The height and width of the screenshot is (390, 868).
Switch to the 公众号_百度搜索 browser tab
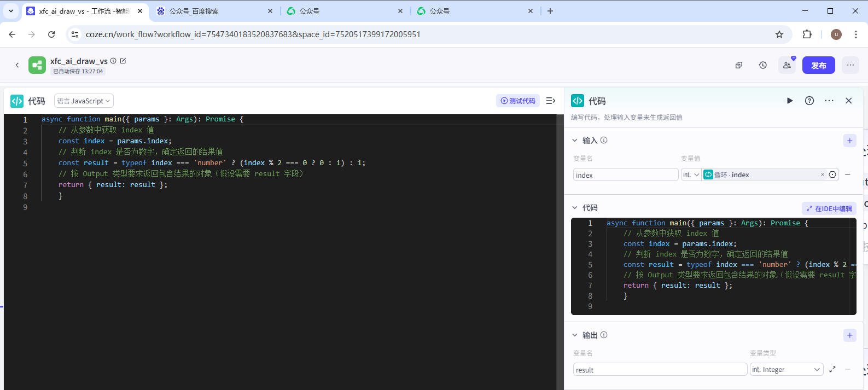214,11
